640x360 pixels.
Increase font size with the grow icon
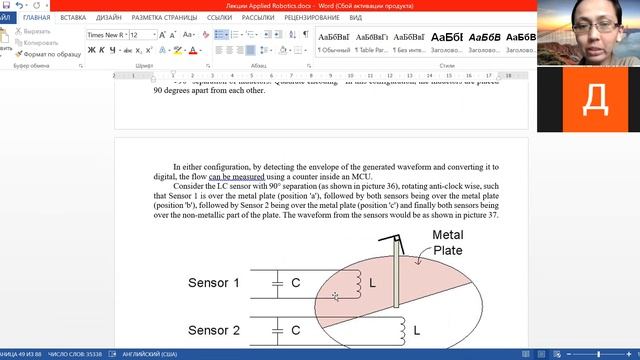point(162,35)
